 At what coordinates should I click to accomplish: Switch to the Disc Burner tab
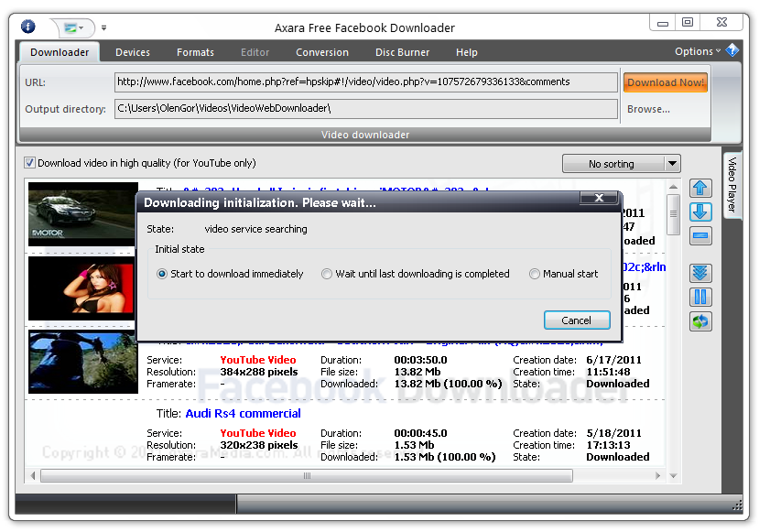point(402,52)
